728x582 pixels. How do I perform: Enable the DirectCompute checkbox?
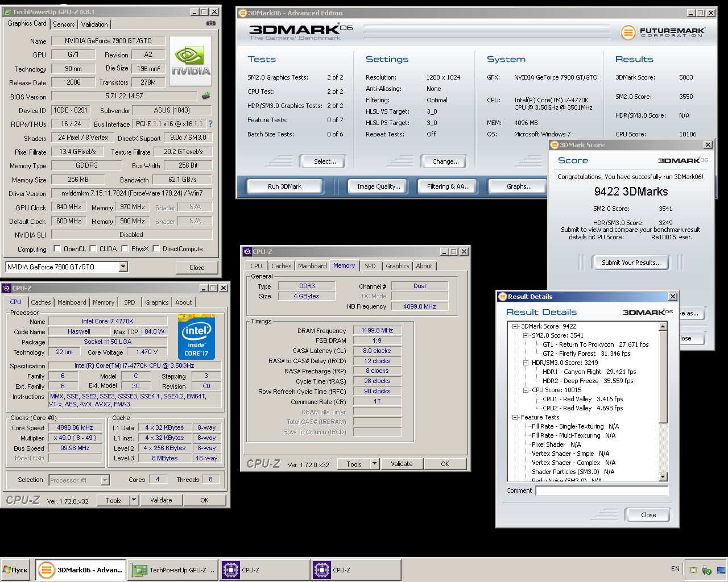[x=155, y=249]
